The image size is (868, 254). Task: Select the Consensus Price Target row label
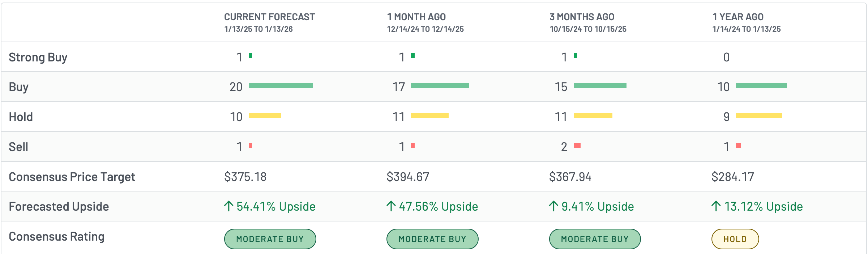[72, 177]
